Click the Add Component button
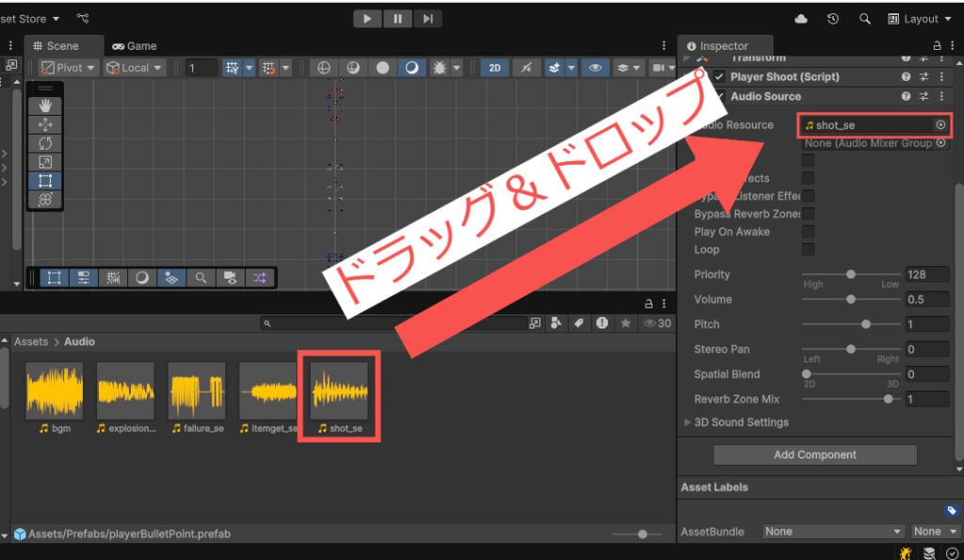The image size is (964, 560). [814, 455]
